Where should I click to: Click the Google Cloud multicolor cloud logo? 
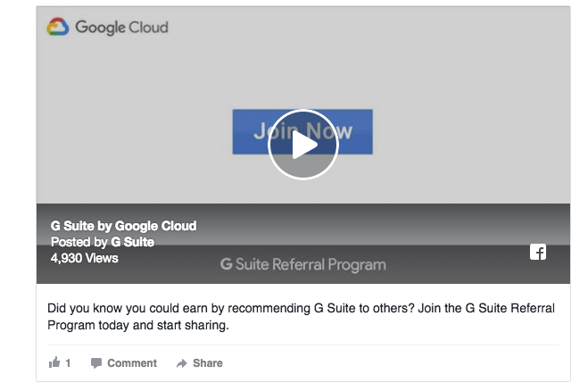[x=58, y=27]
